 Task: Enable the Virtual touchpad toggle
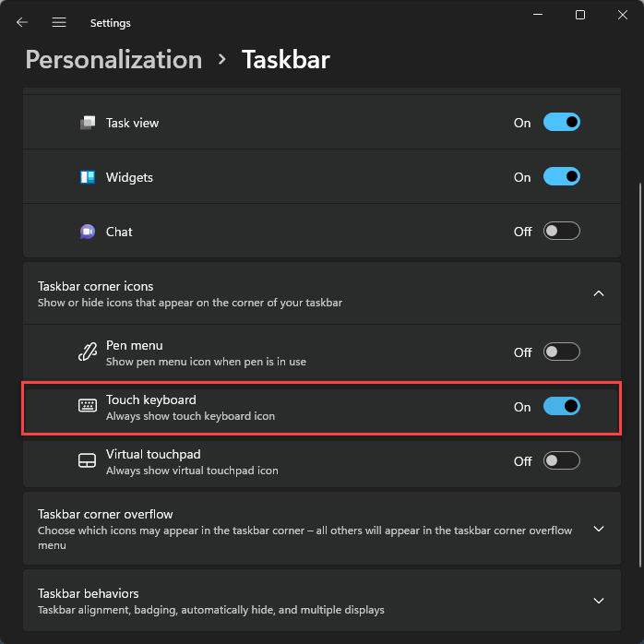562,460
